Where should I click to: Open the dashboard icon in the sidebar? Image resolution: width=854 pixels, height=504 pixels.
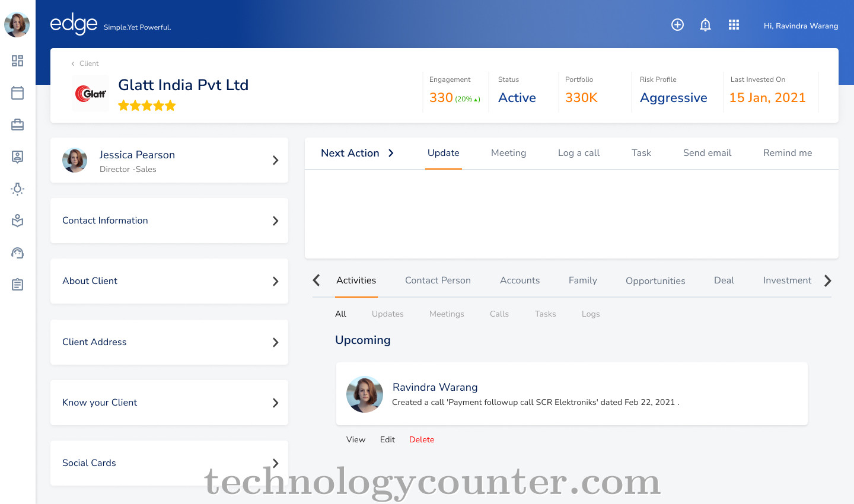tap(17, 60)
